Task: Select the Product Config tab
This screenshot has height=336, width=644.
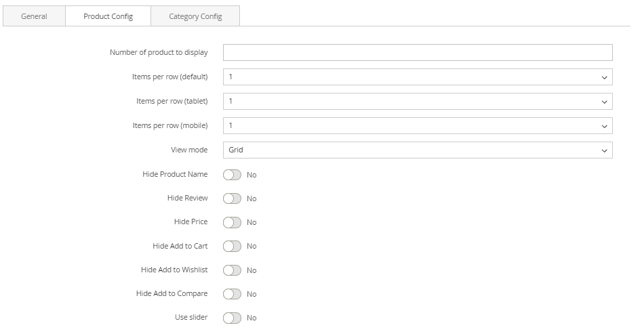Action: tap(108, 16)
